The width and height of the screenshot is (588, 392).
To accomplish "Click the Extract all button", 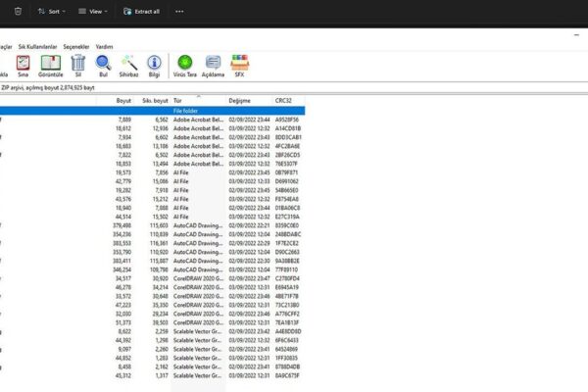I will pyautogui.click(x=142, y=12).
